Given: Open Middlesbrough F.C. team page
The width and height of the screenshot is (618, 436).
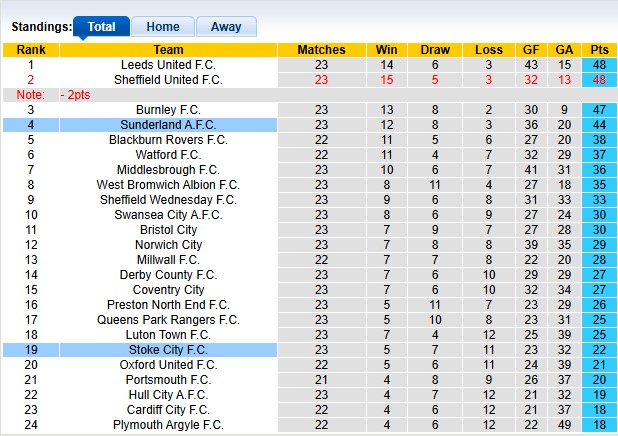Looking at the screenshot, I should point(168,170).
